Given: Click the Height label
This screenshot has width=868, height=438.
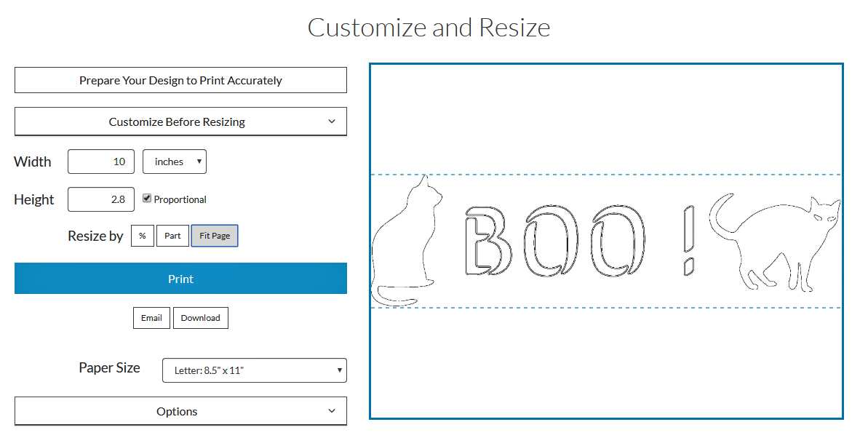Looking at the screenshot, I should (x=33, y=199).
